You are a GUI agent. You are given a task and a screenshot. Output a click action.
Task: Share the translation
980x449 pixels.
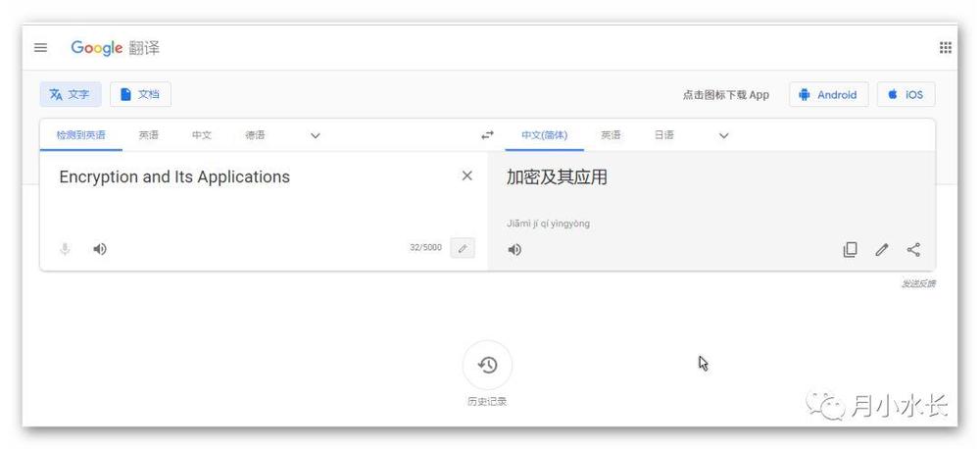pos(913,250)
